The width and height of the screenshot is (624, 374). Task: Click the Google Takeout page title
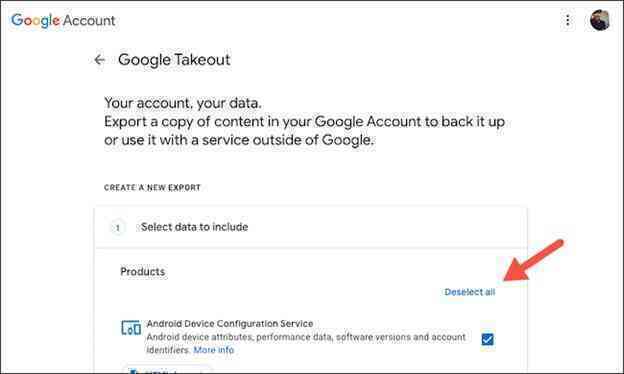point(174,60)
